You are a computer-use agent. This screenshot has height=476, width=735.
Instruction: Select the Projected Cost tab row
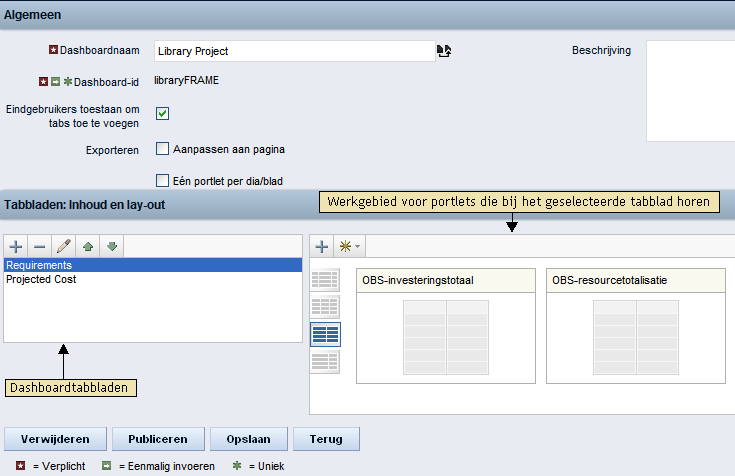click(x=153, y=279)
